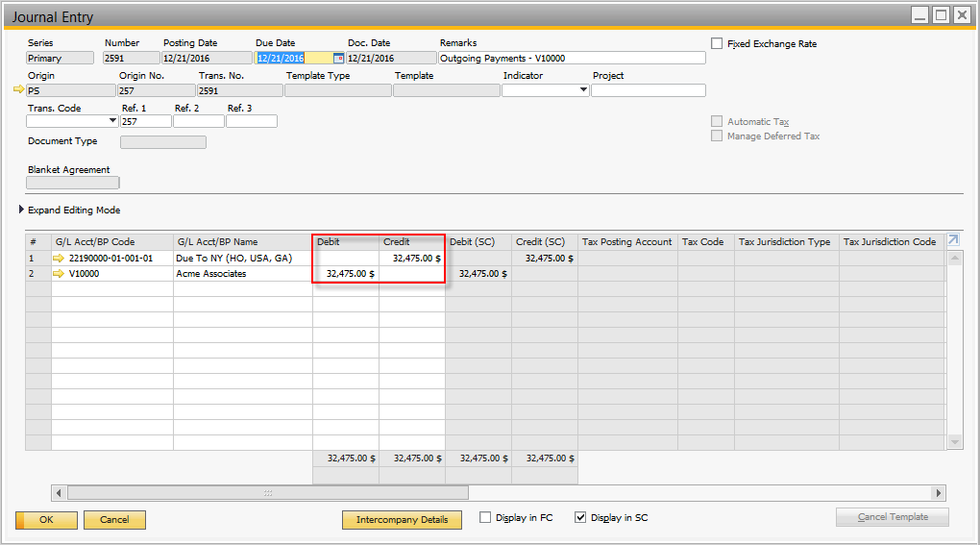Image resolution: width=980 pixels, height=545 pixels.
Task: Click the horizontal scrollbar left arrow
Action: pyautogui.click(x=59, y=493)
